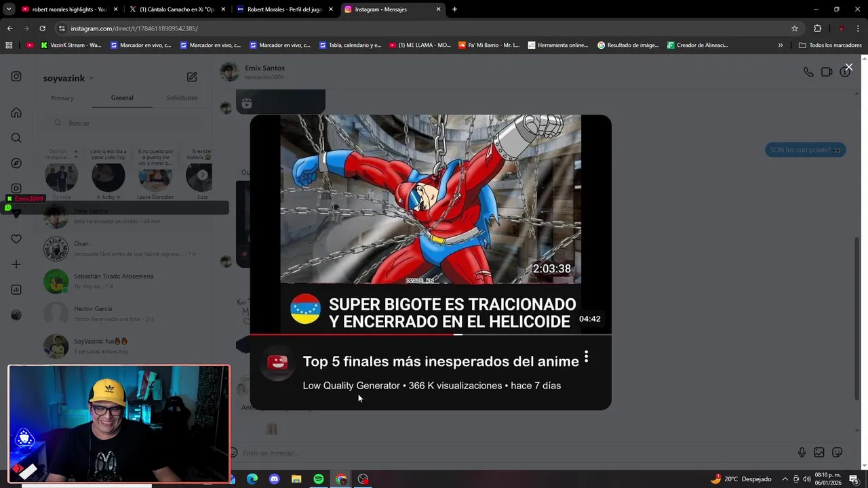868x488 pixels.
Task: Open the tab search dropdown arrow
Action: [x=9, y=9]
